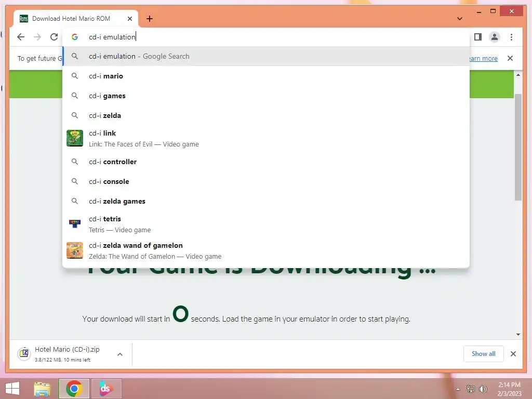Pick the 'cd-i zelda' suggestion

[266, 115]
